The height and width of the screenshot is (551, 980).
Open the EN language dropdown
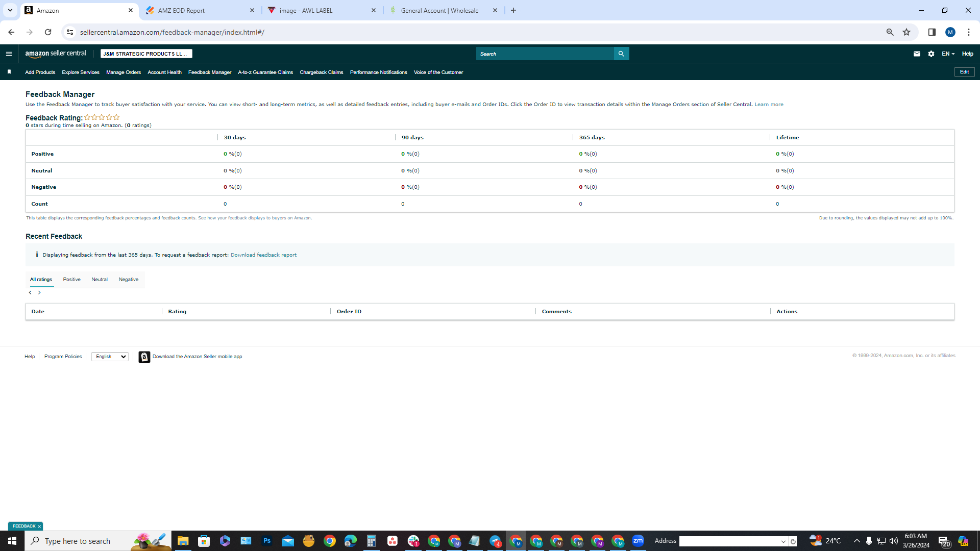pos(948,54)
